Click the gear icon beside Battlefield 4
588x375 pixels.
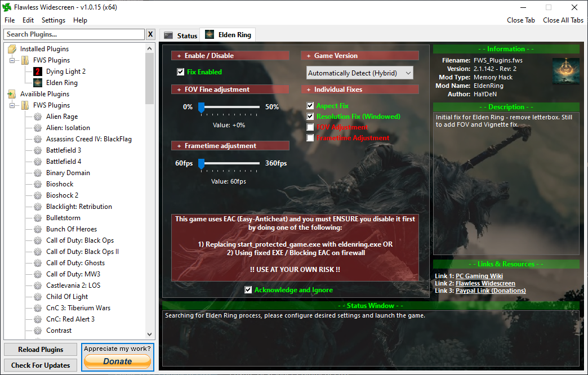click(x=38, y=162)
